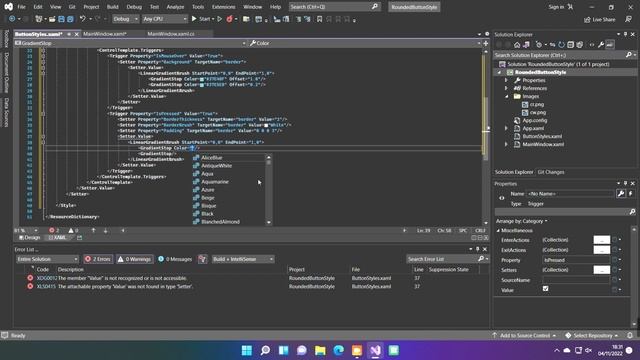Open the Build menu

[112, 7]
